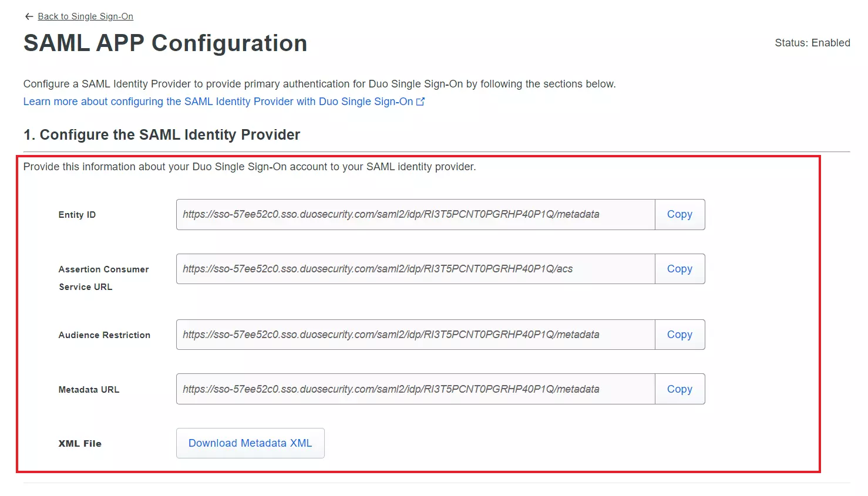Download the Metadata XML file
Screen dimensions: 868x496
tap(250, 443)
